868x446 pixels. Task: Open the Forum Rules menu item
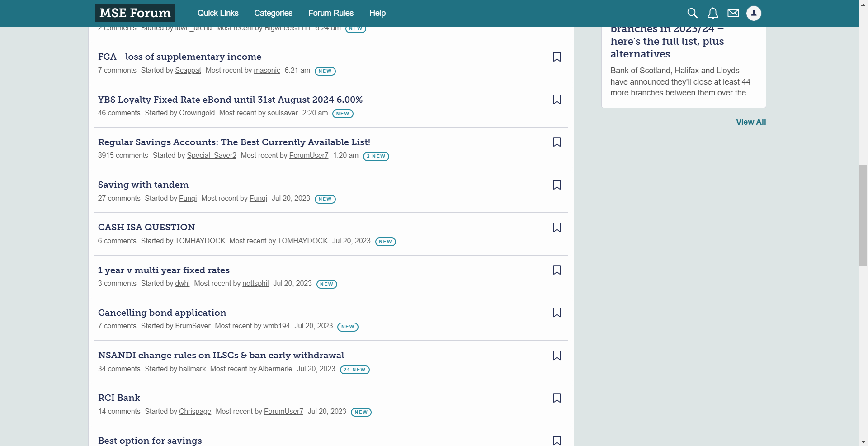(331, 13)
